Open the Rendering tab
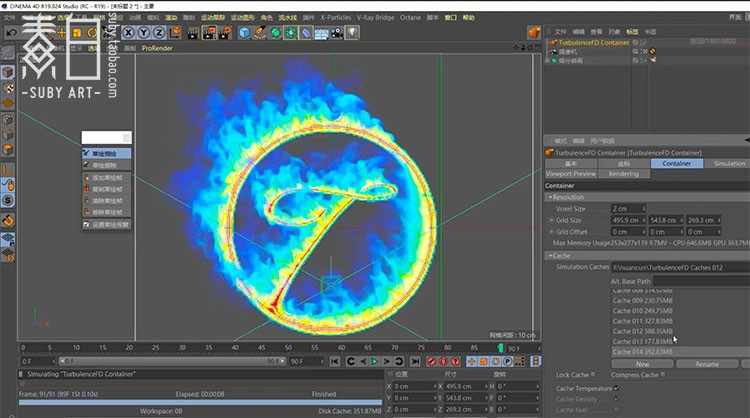The image size is (750, 418). [624, 174]
